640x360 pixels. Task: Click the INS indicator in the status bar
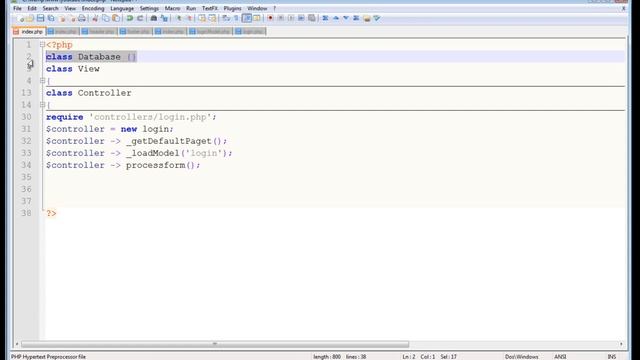coord(611,357)
